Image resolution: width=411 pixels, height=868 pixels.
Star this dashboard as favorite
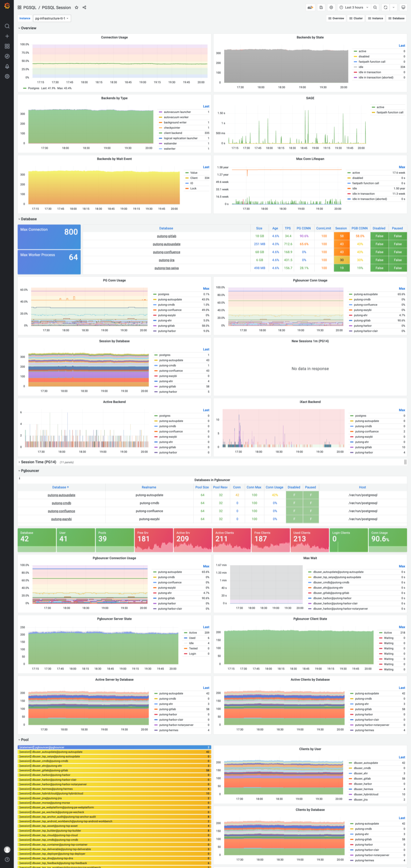[x=76, y=7]
